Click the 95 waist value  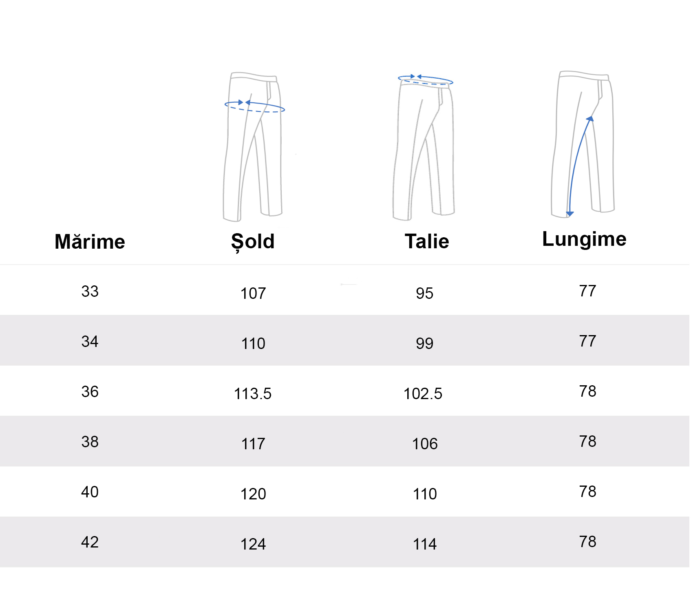tap(424, 294)
